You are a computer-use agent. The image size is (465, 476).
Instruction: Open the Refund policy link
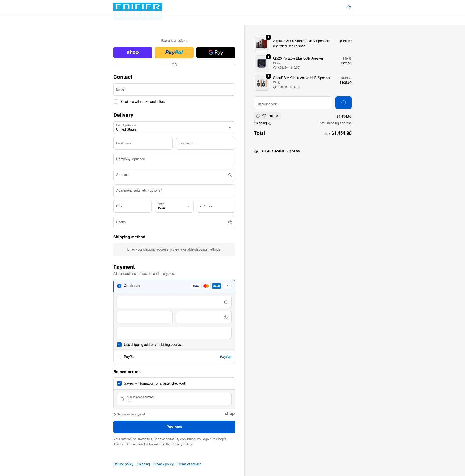point(123,464)
